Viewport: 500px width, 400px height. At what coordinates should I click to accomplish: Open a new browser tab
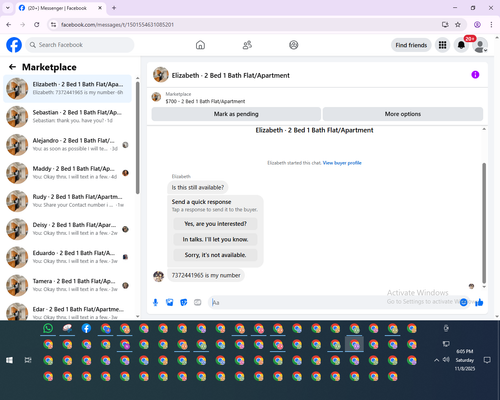click(x=114, y=8)
